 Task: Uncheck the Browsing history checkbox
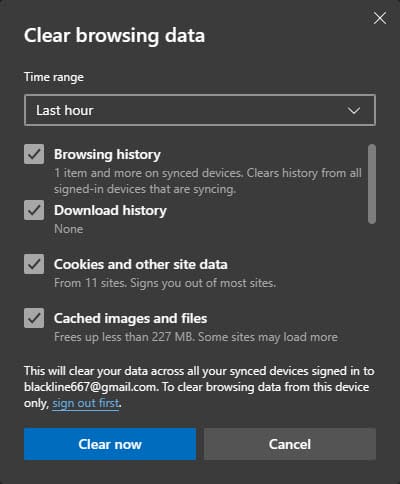click(x=34, y=154)
